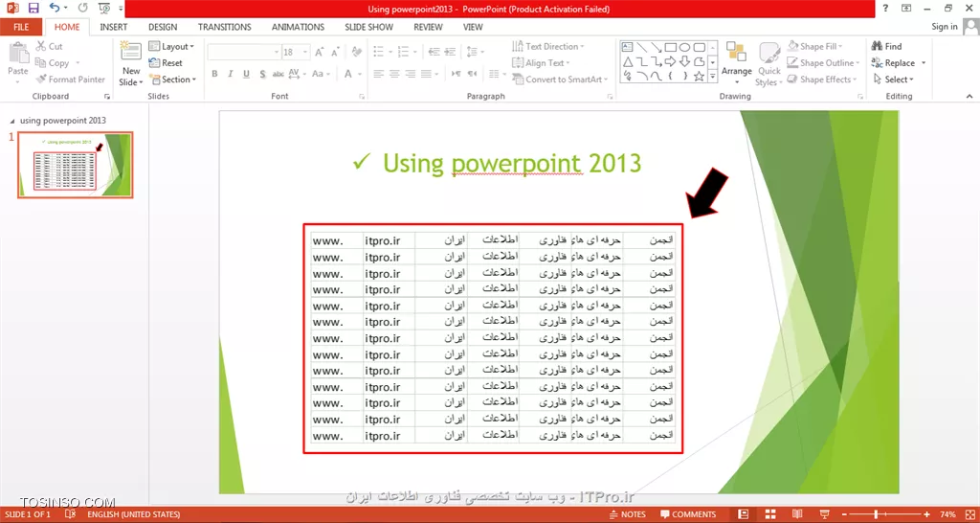This screenshot has width=980, height=523.
Task: Clear all formatting icon
Action: (357, 53)
